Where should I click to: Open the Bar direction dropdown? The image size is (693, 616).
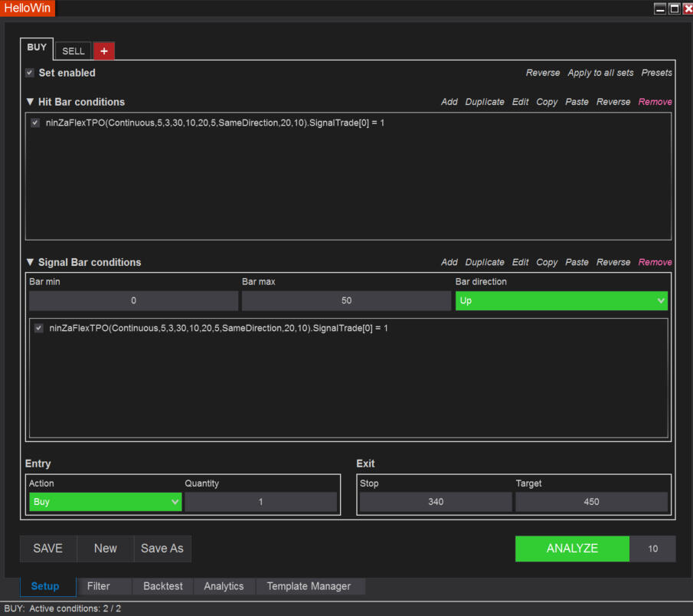point(561,301)
